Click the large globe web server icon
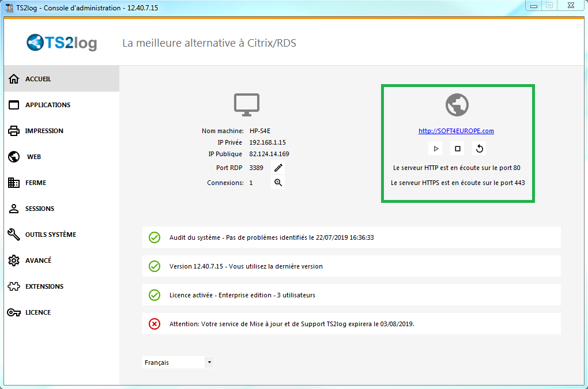 457,104
